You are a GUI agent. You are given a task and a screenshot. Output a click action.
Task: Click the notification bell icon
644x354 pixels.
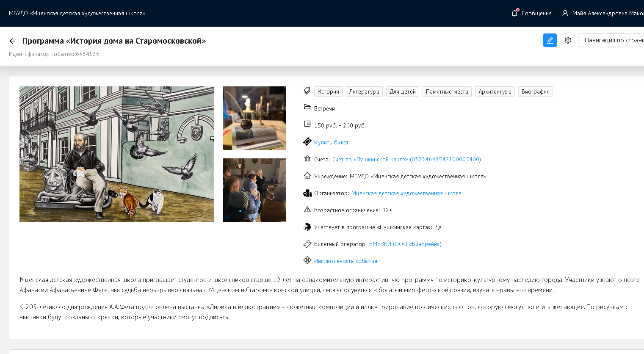(514, 13)
